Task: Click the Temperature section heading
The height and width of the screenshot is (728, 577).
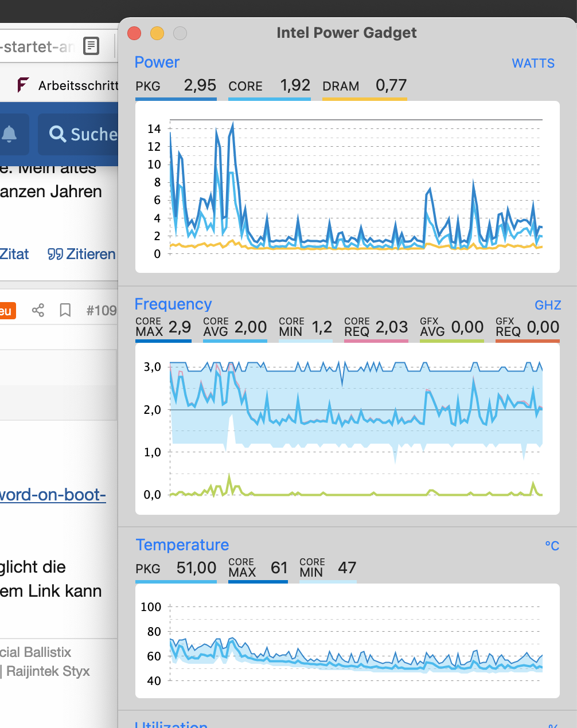Action: pos(182,545)
